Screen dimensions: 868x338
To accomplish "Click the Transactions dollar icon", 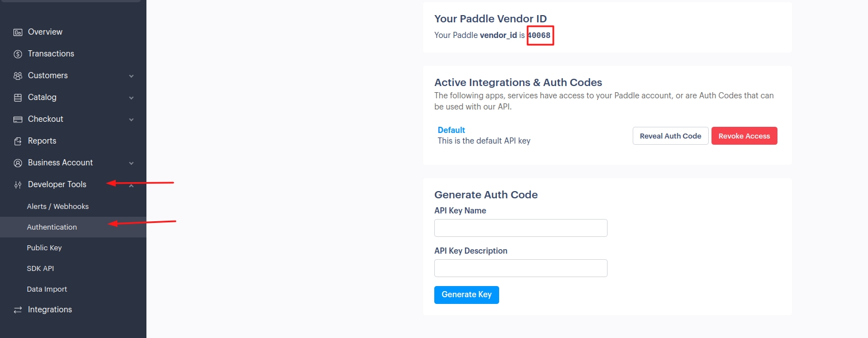I will (18, 54).
